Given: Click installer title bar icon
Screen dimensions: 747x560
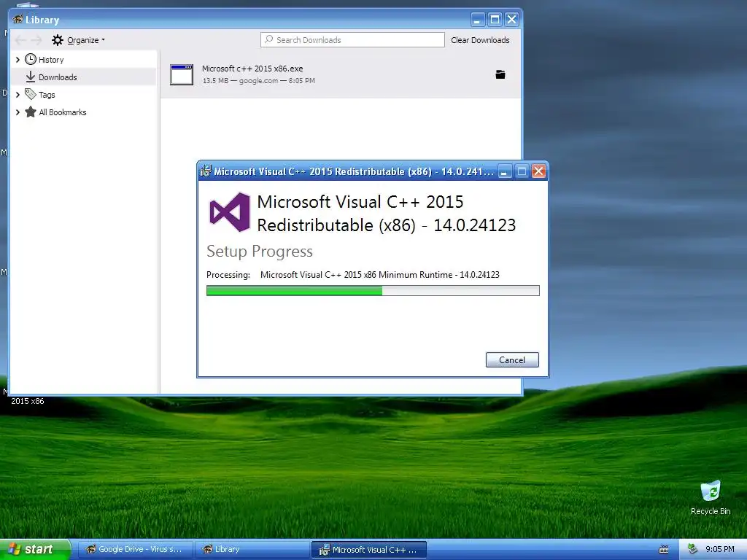Looking at the screenshot, I should click(x=205, y=171).
